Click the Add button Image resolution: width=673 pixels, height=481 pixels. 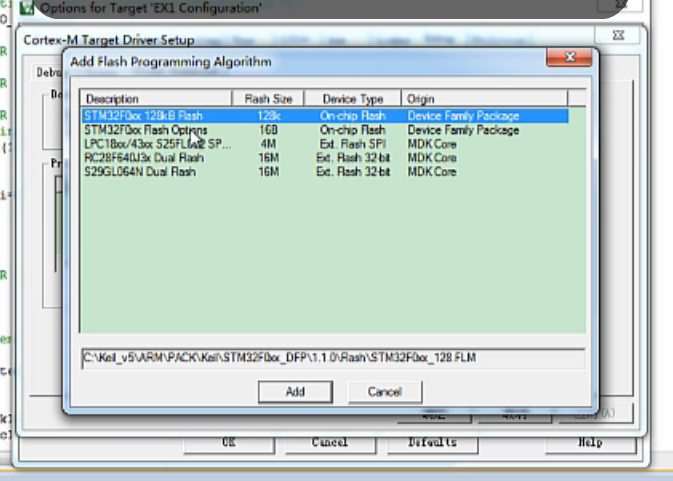295,392
